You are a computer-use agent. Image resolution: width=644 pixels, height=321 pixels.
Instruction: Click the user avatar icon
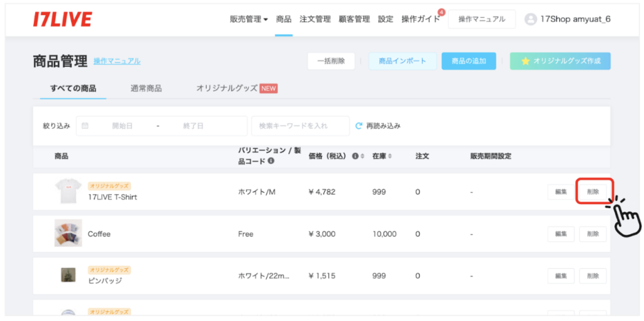click(531, 19)
